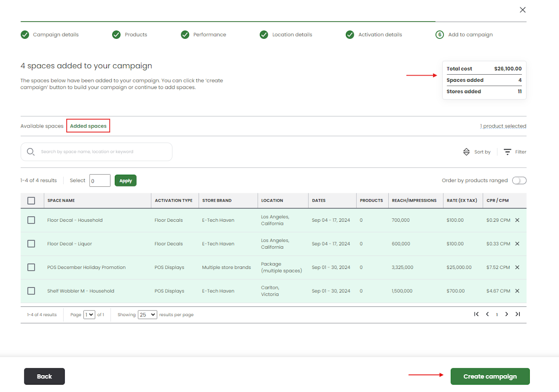Screen dimensions: 559x392
Task: Click the Create campaign button
Action: click(x=490, y=376)
